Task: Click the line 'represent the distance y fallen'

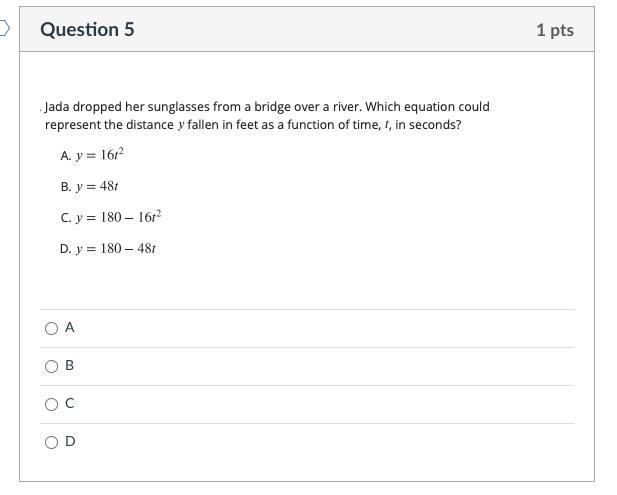Action: tap(253, 125)
